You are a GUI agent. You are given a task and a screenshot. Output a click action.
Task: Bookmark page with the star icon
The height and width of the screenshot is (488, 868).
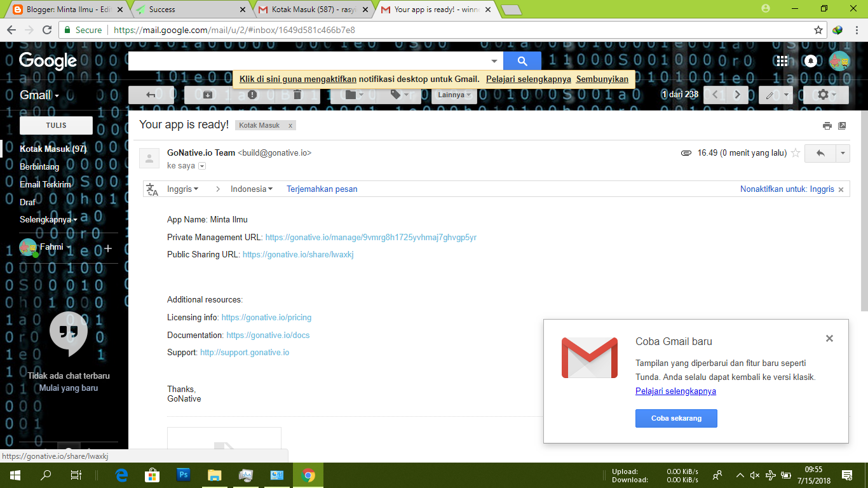[x=818, y=30]
